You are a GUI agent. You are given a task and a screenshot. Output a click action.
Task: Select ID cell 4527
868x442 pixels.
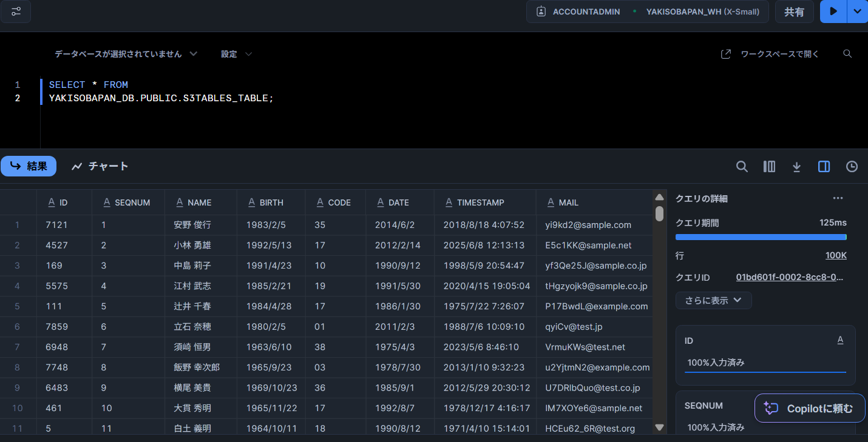point(64,246)
